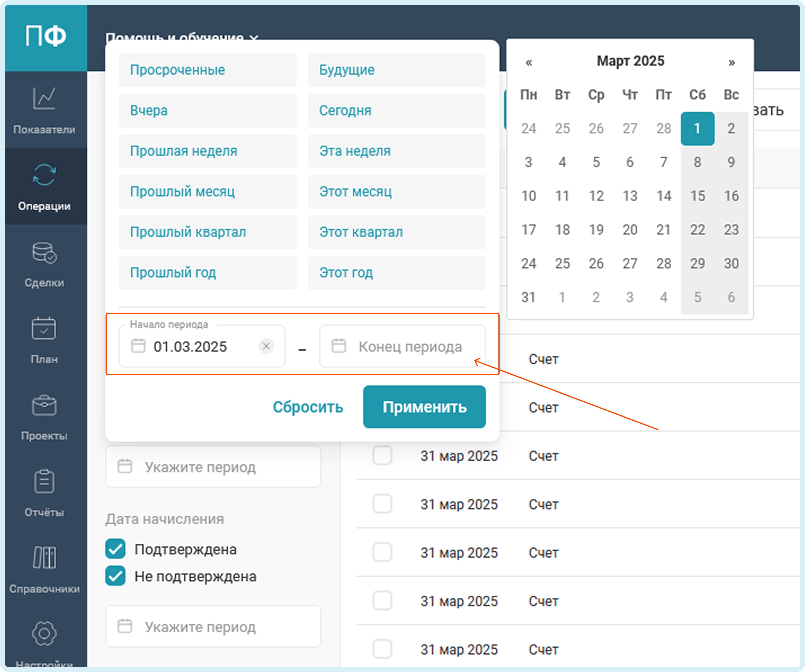Clear the start date 01.03.2025
805x672 pixels.
point(266,346)
